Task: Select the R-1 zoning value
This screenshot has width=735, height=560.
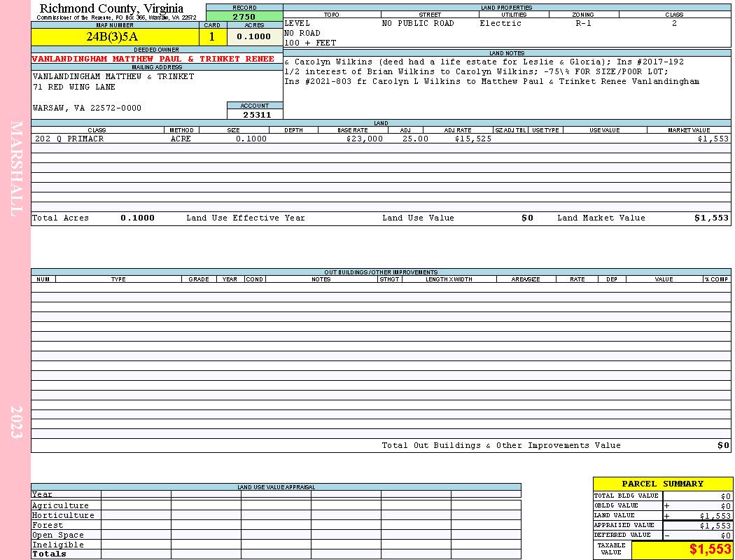Action: coord(584,23)
